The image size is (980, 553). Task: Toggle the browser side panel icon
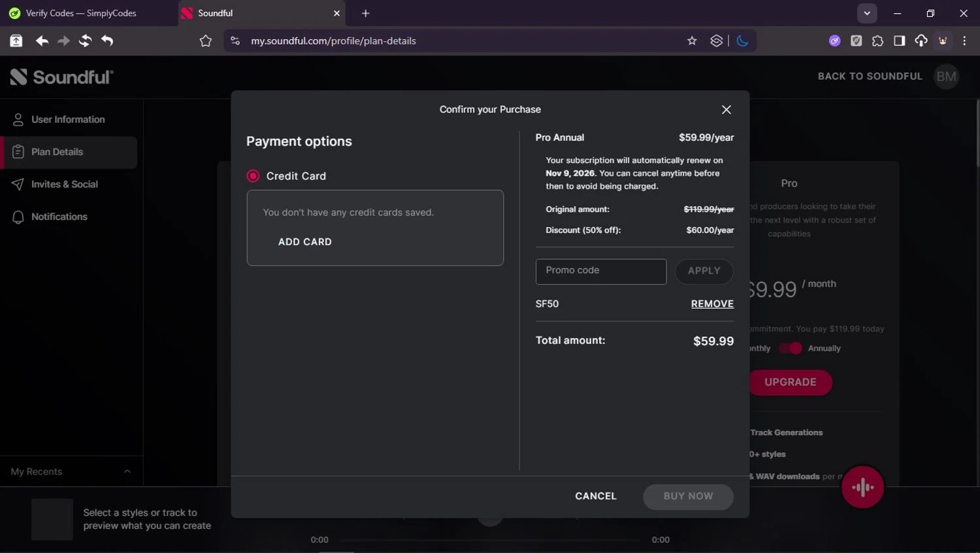[x=899, y=41]
